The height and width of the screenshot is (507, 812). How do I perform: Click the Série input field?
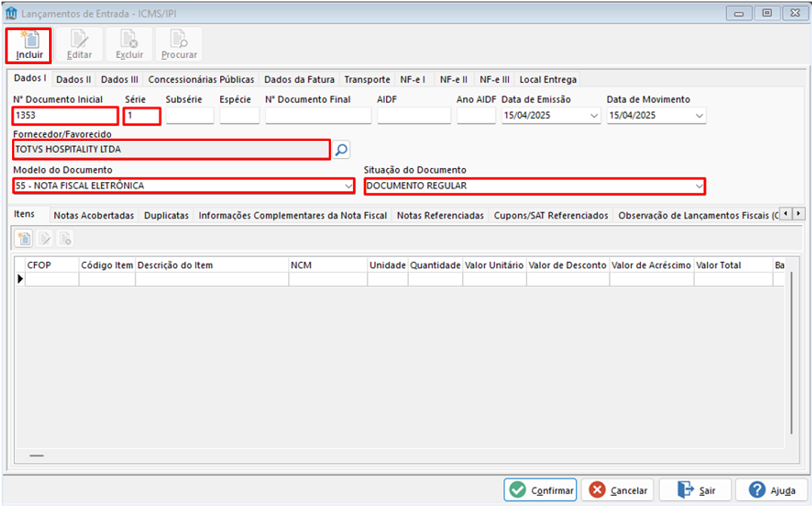[x=142, y=116]
